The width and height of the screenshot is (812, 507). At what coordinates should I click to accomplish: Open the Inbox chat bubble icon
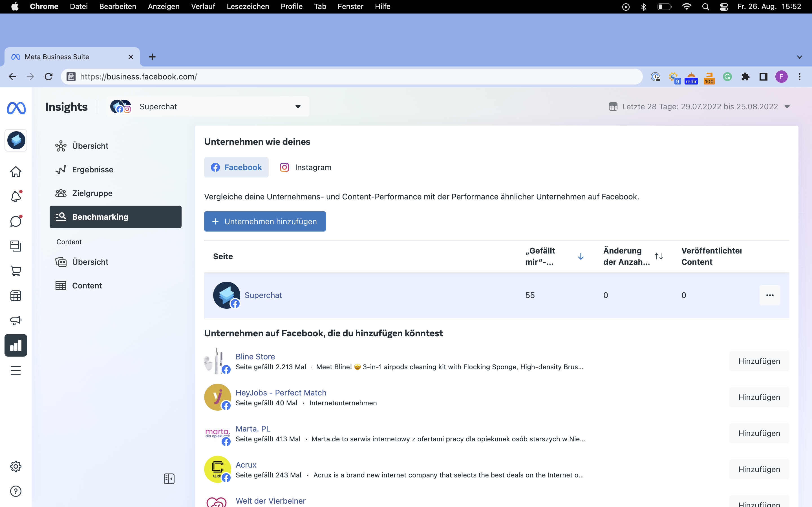16,221
